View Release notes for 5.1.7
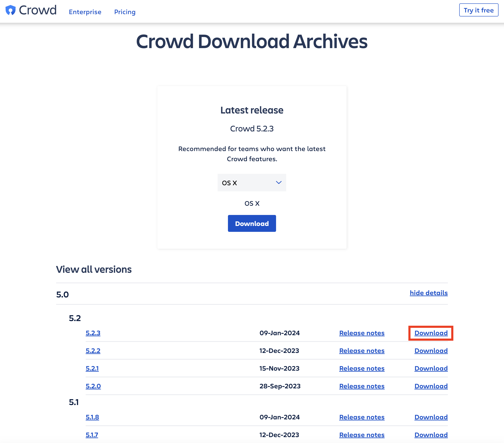The image size is (504, 443). (362, 435)
